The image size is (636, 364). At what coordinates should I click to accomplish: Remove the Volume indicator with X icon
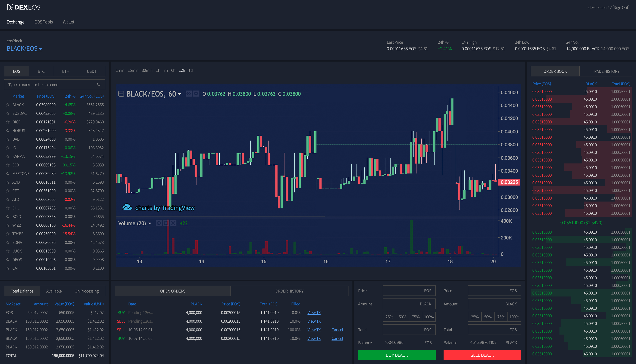tap(173, 223)
